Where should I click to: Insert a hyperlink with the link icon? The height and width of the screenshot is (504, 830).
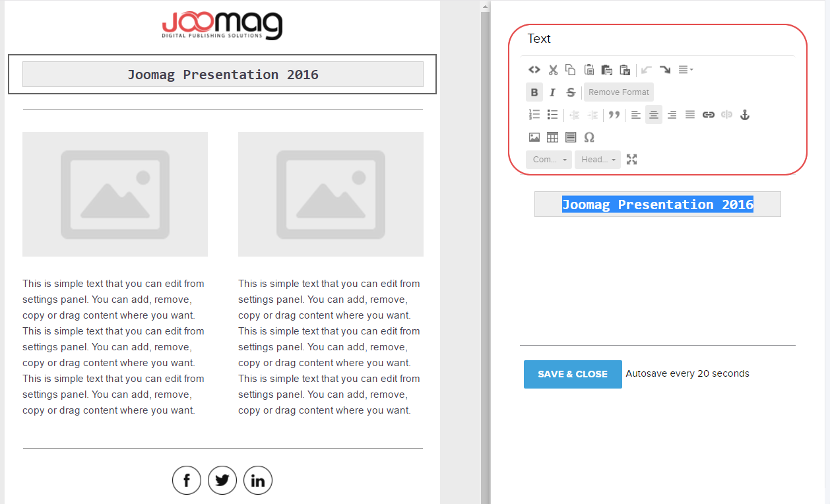coord(709,115)
